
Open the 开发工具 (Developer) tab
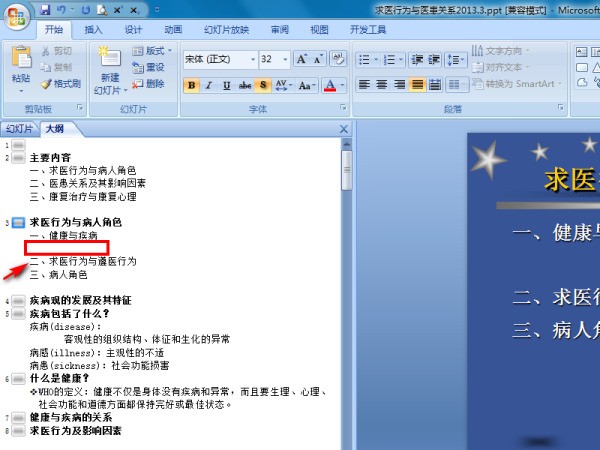click(368, 30)
